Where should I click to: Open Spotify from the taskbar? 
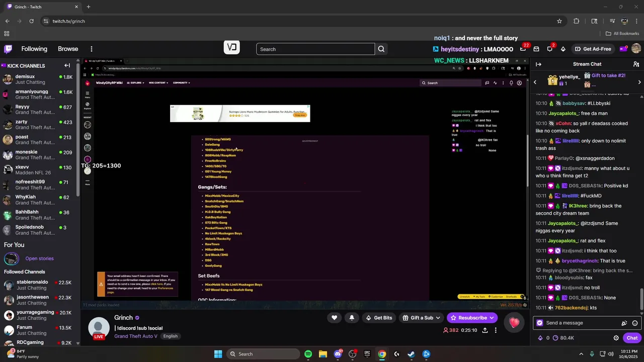(x=308, y=354)
